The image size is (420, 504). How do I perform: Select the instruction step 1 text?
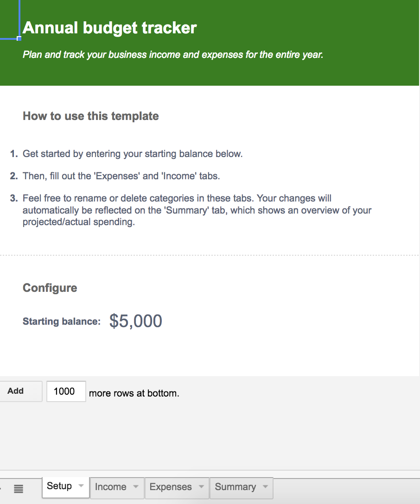tap(133, 154)
